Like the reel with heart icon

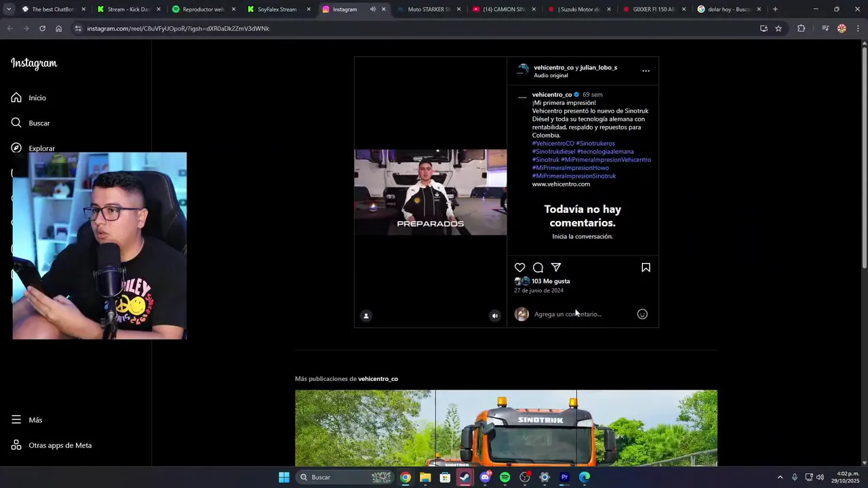coord(519,268)
